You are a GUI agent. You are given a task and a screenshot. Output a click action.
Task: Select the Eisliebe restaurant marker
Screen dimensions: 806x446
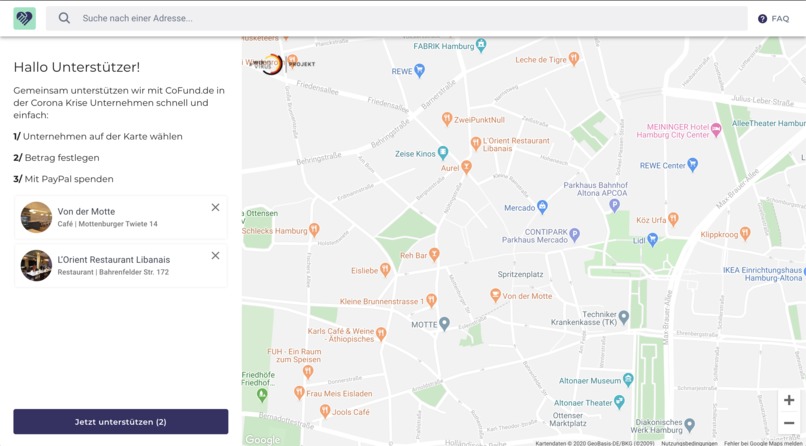point(385,270)
